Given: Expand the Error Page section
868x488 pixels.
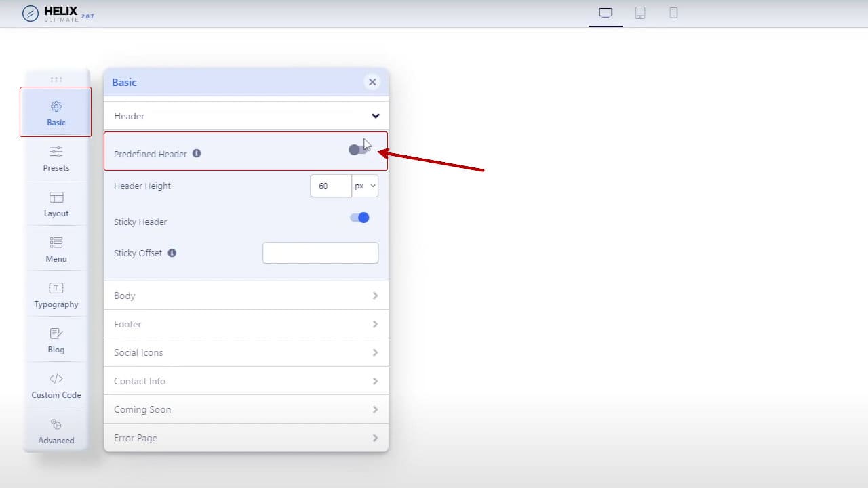Looking at the screenshot, I should tap(246, 438).
